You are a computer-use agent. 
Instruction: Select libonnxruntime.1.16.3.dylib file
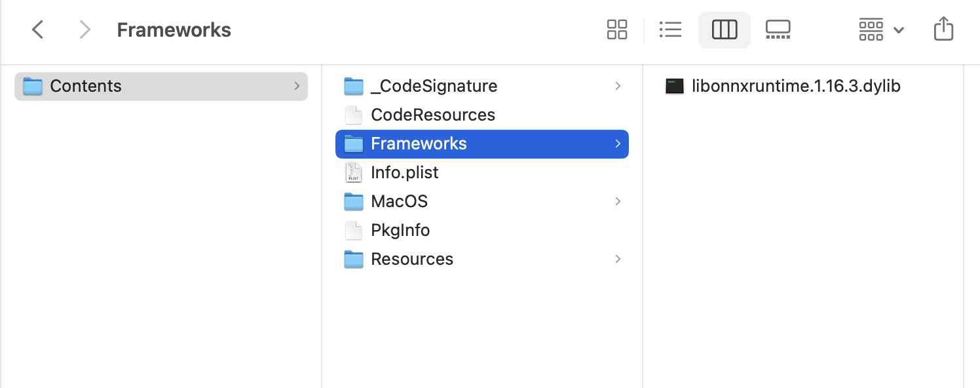point(795,86)
